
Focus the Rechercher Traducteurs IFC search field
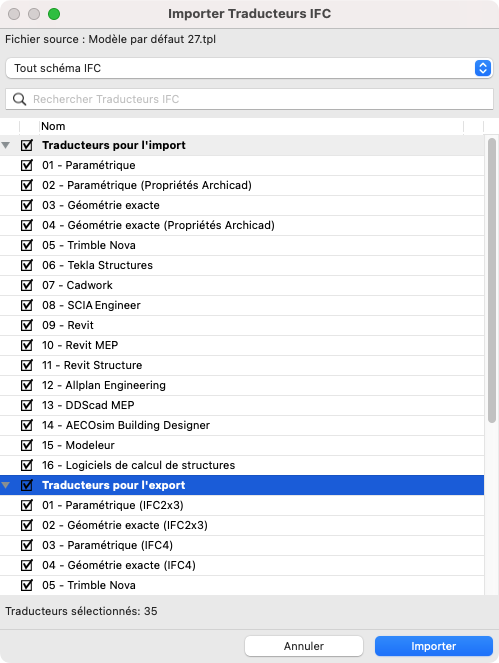[x=249, y=99]
